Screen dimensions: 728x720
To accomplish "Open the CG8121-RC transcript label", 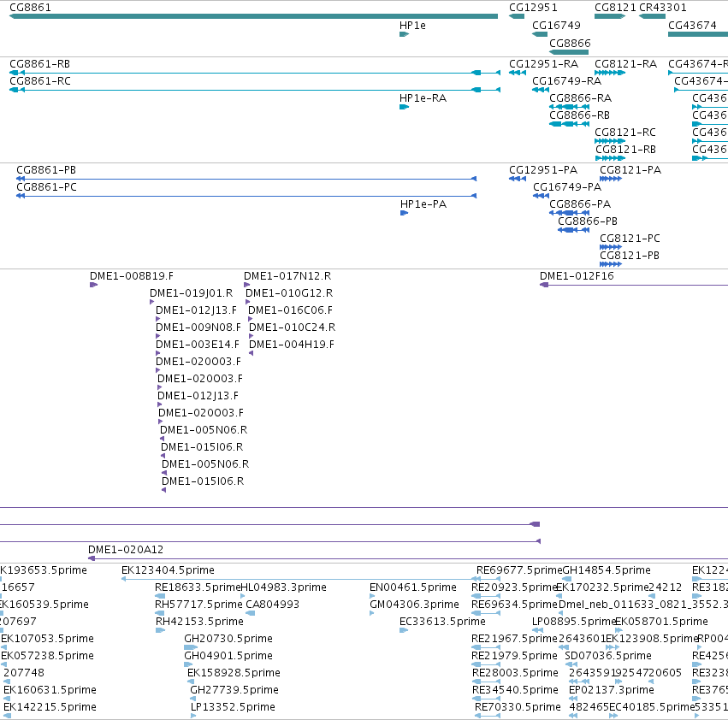I will pos(625,133).
